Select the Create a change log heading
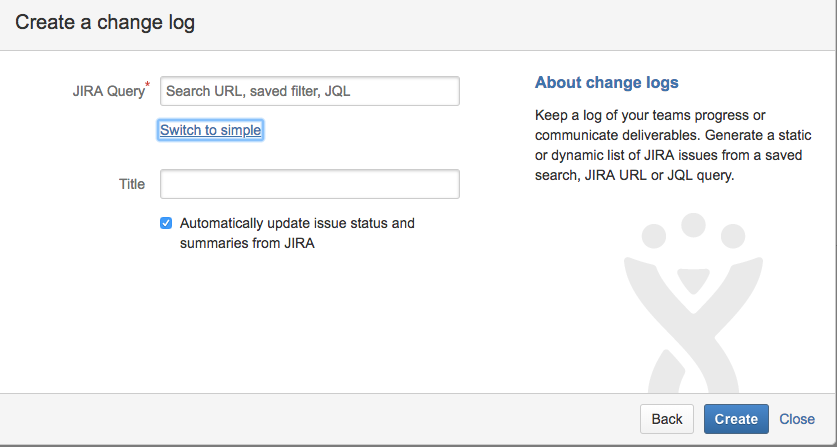 105,23
